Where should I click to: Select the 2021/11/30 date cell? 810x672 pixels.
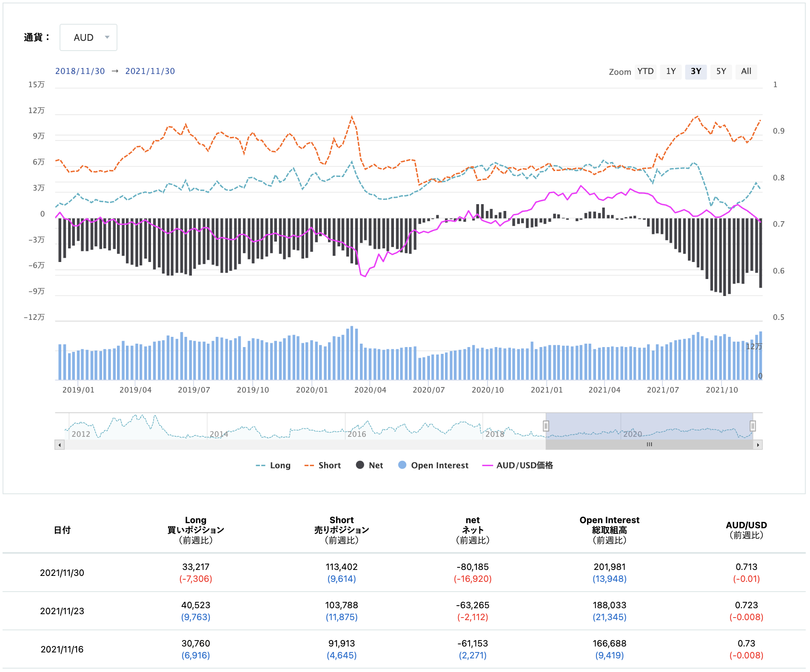(x=62, y=573)
